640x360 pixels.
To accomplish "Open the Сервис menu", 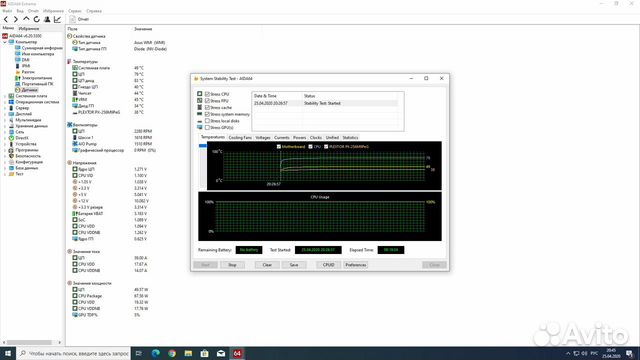I will point(75,11).
